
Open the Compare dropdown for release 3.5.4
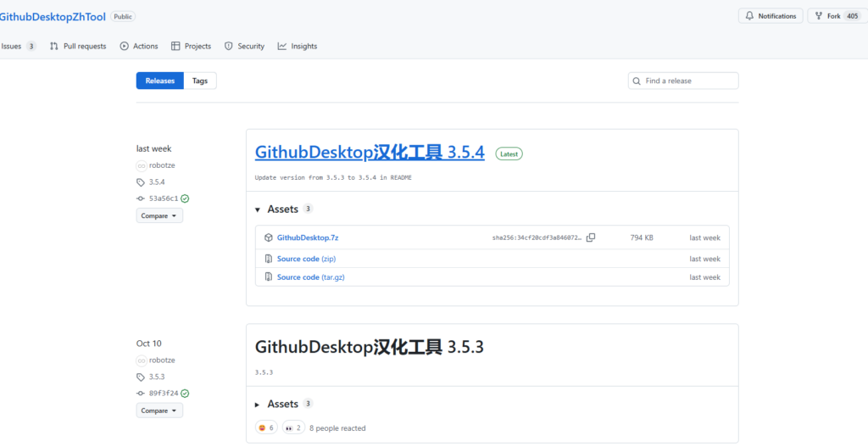[159, 215]
